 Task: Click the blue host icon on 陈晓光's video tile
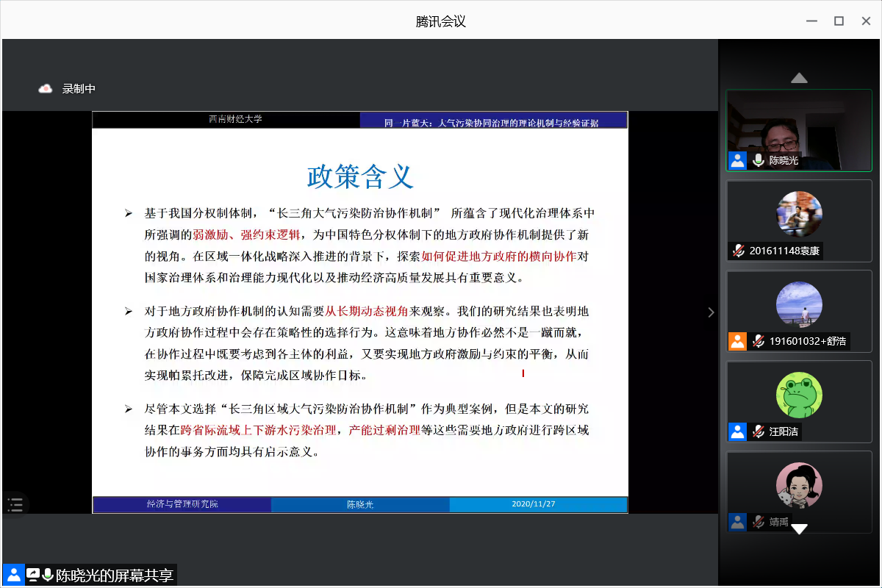tap(737, 160)
